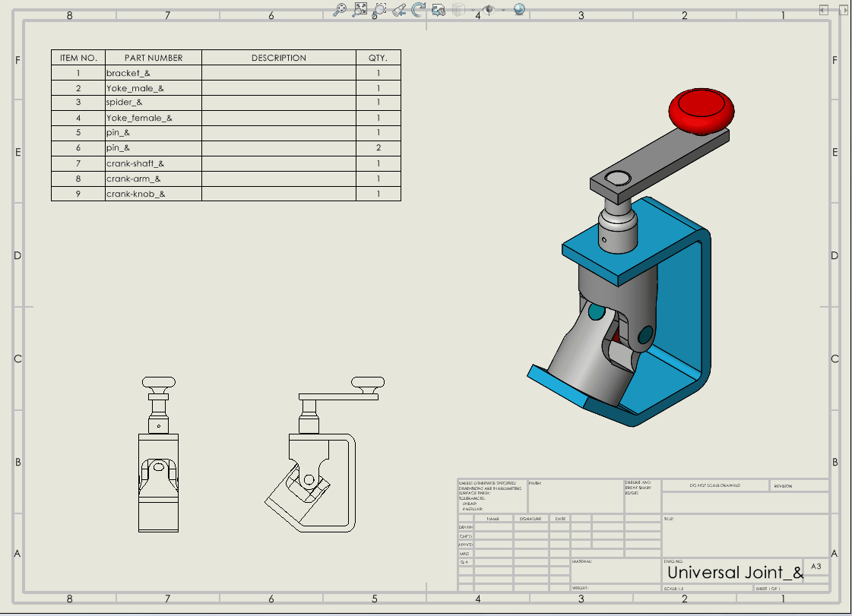Expand the Hide/Show Items dropdown arrow
The image size is (852, 616).
point(502,10)
